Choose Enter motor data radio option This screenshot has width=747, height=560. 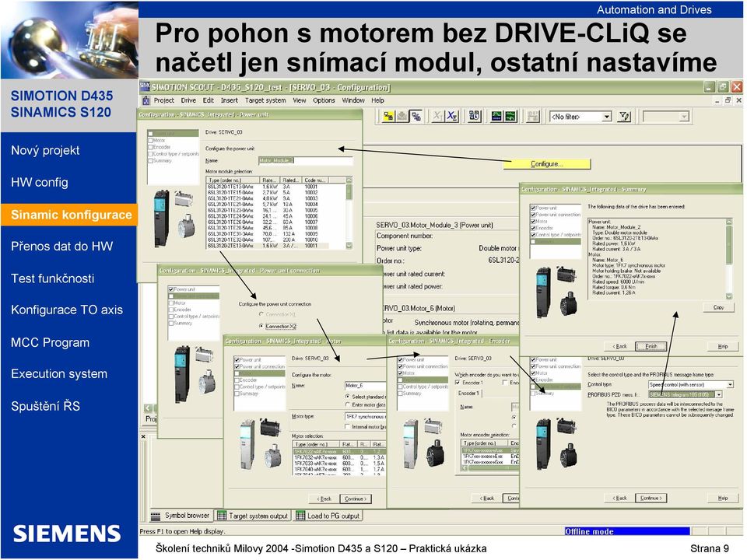[347, 404]
